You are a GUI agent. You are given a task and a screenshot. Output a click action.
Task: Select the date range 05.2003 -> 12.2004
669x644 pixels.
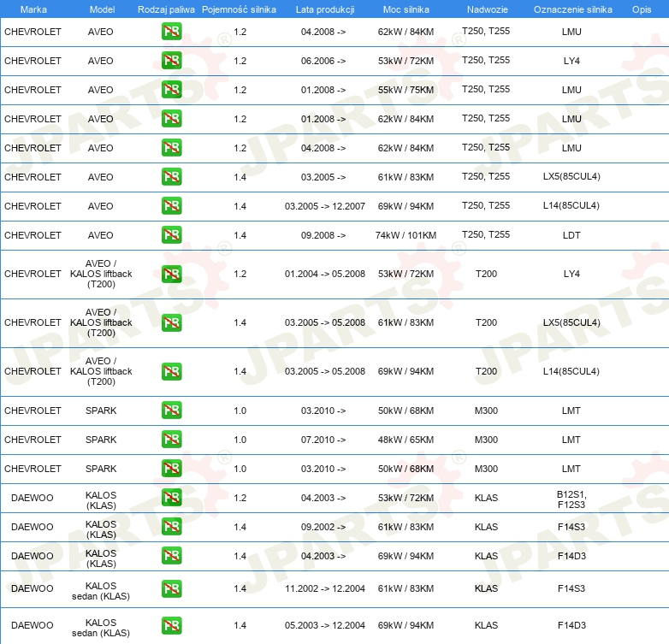point(325,625)
